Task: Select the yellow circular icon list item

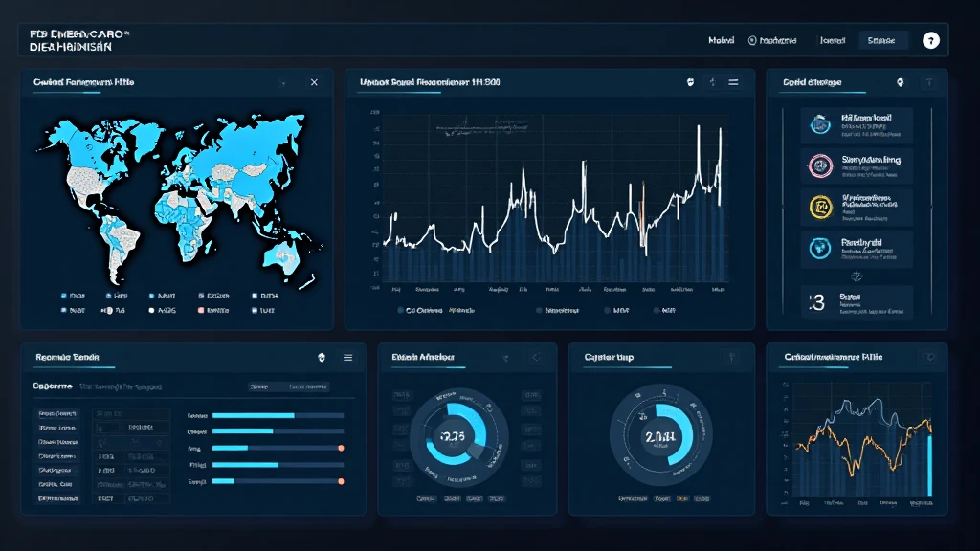Action: point(819,206)
